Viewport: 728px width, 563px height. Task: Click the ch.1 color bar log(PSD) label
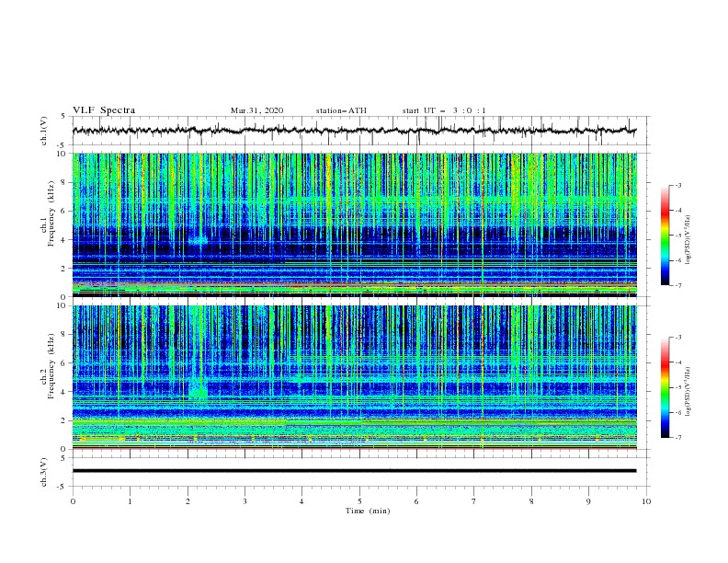688,240
